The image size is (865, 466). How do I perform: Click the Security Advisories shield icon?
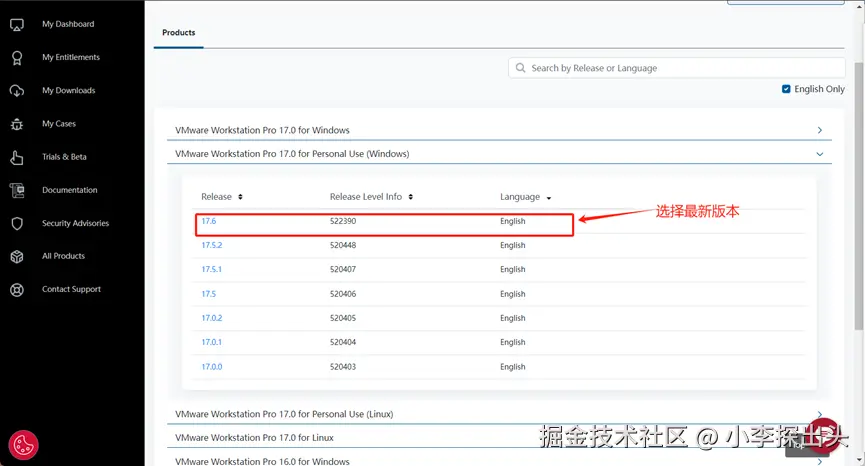click(x=17, y=223)
